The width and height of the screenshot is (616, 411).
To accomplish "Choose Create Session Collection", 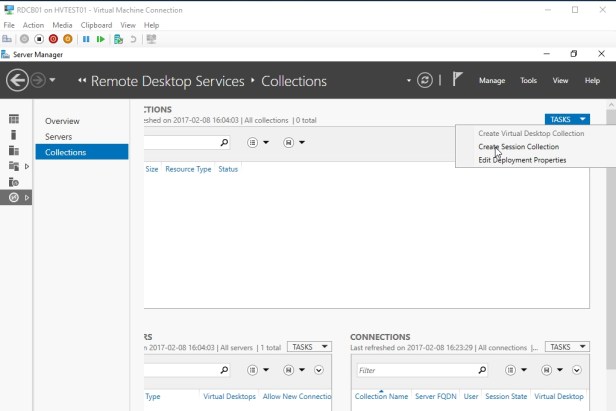I will pos(518,147).
